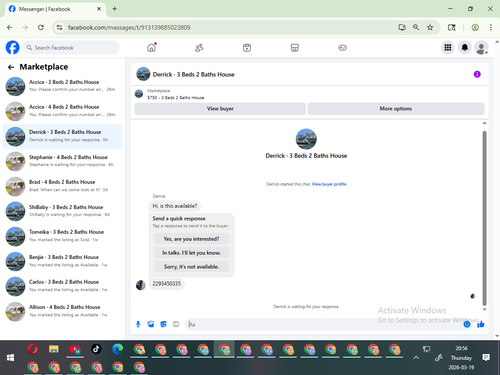Open Tomeika 3 Beds 2 Baths House chat

pyautogui.click(x=63, y=236)
